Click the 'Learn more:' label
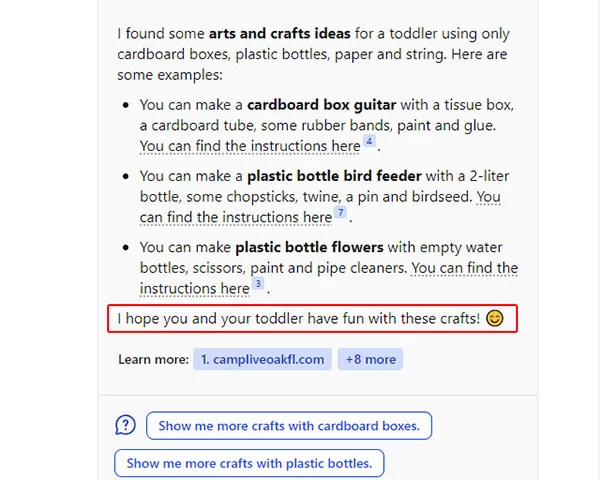The width and height of the screenshot is (600, 480). pos(153,359)
